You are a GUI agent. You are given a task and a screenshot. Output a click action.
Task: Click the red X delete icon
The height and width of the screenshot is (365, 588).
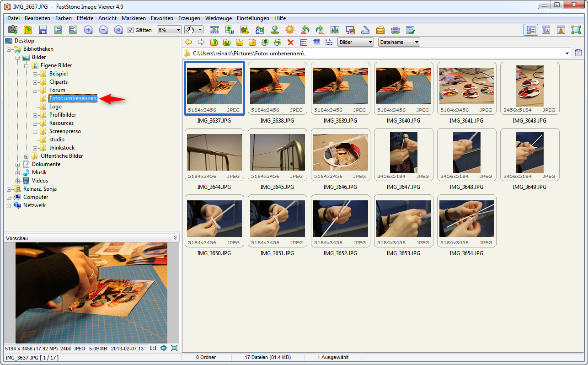[290, 43]
